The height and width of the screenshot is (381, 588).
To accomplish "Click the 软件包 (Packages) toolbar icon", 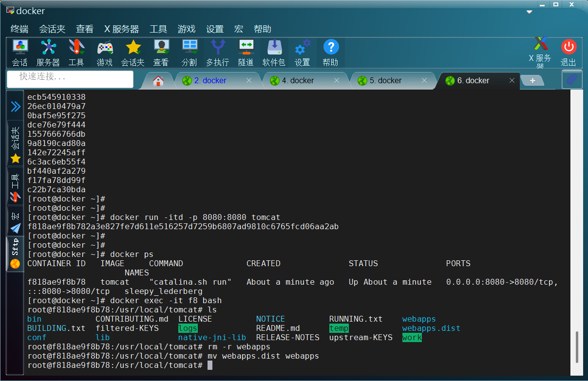I will pos(274,53).
